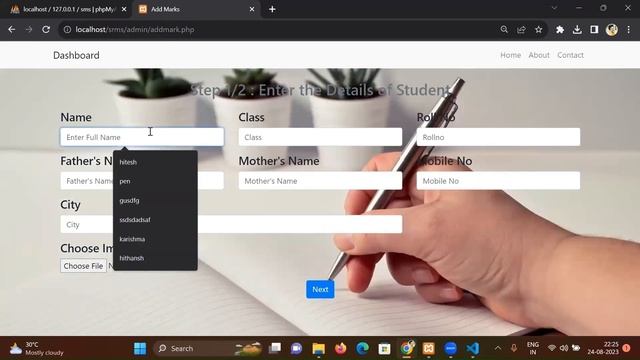
Task: Choose autofill suggestion 'hitesh'
Action: click(155, 162)
